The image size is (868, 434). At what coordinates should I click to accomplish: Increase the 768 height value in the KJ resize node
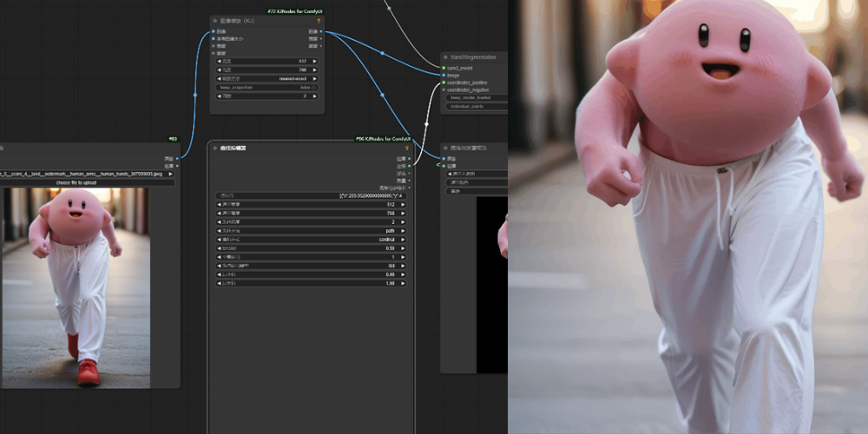pyautogui.click(x=315, y=70)
